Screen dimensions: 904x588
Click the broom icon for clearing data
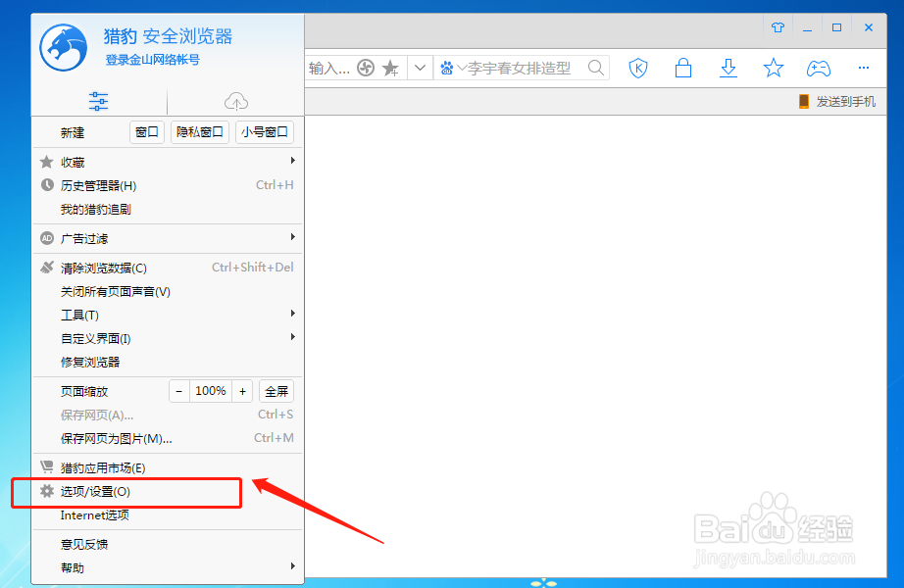[x=47, y=267]
